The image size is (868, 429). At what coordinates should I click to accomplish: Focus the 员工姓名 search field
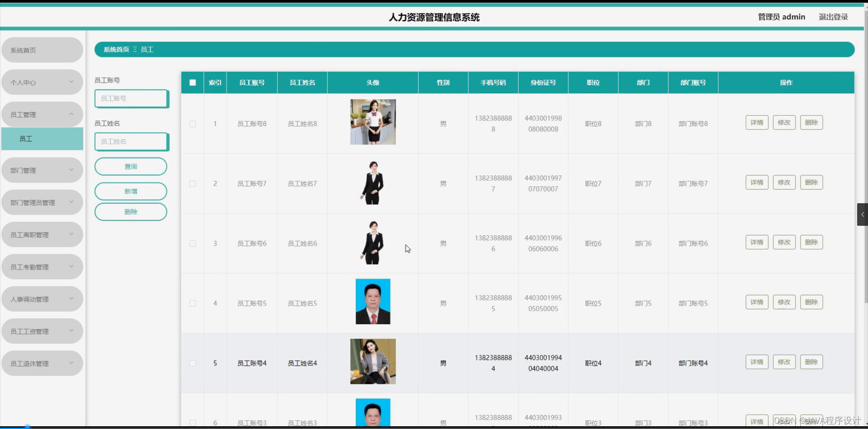[131, 141]
